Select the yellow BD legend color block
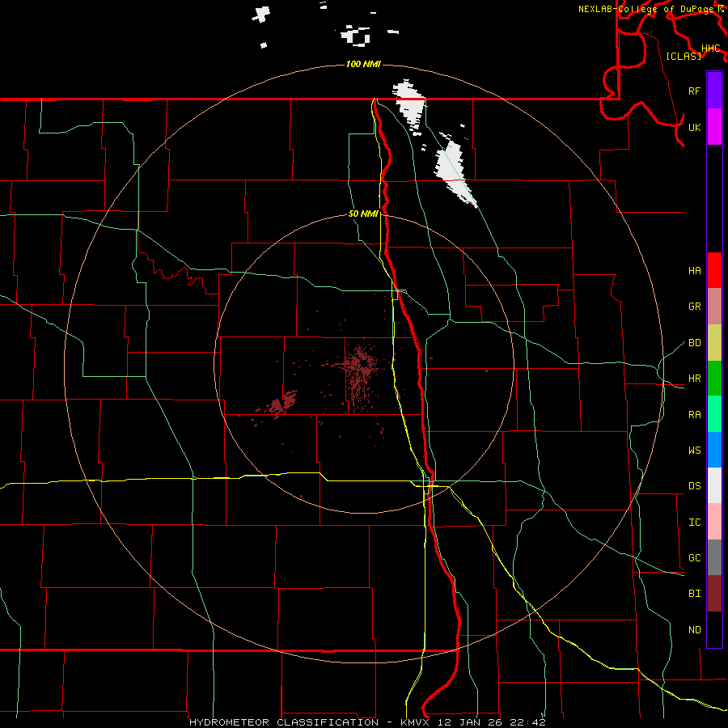The image size is (728, 728). click(x=714, y=343)
